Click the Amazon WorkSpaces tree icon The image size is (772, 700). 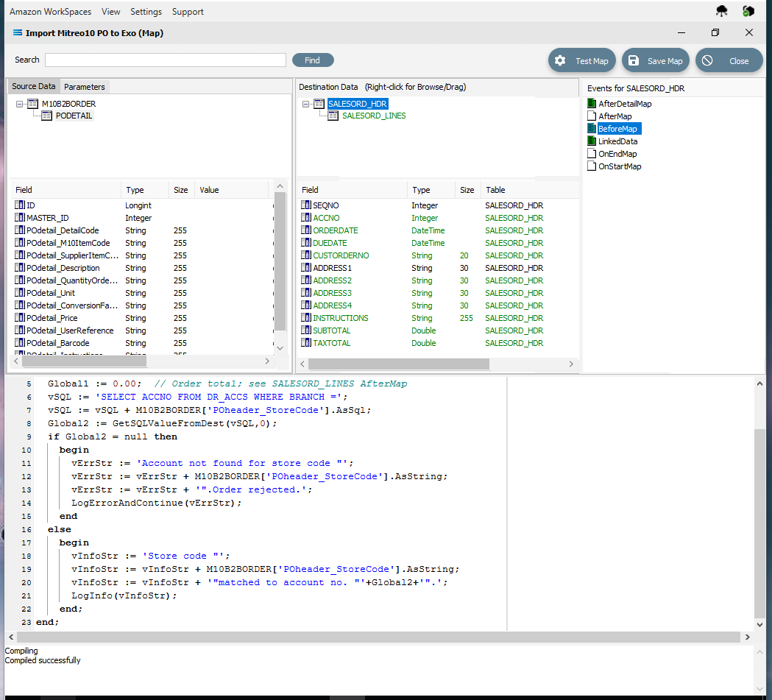point(722,11)
